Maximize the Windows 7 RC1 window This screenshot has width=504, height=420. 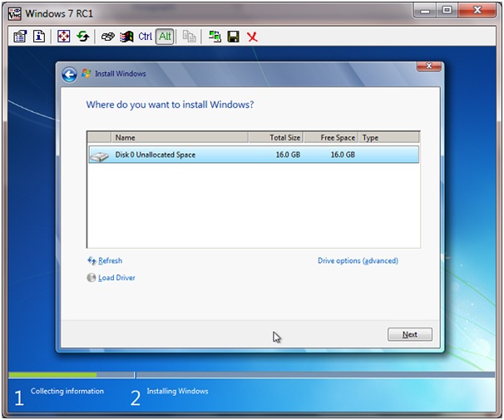[x=447, y=11]
